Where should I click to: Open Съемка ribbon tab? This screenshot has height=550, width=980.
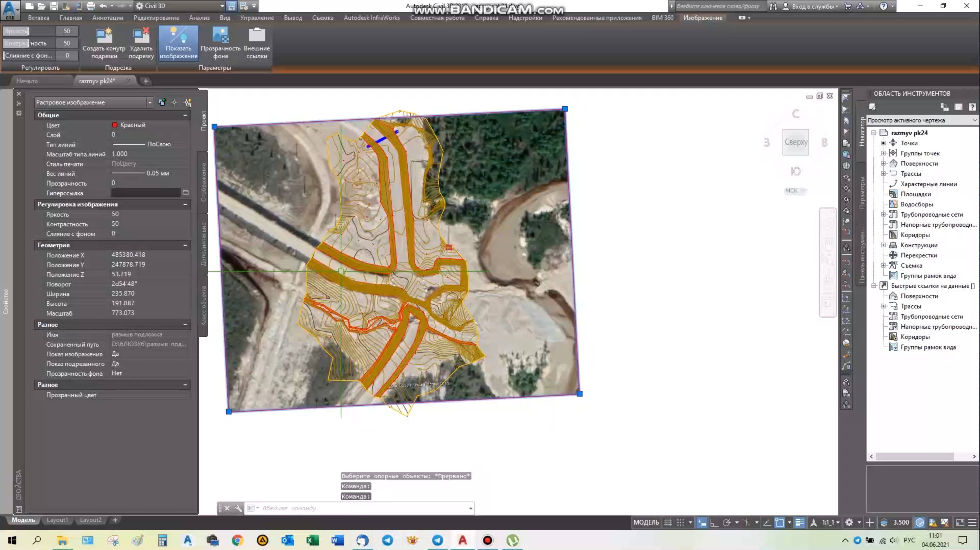323,18
